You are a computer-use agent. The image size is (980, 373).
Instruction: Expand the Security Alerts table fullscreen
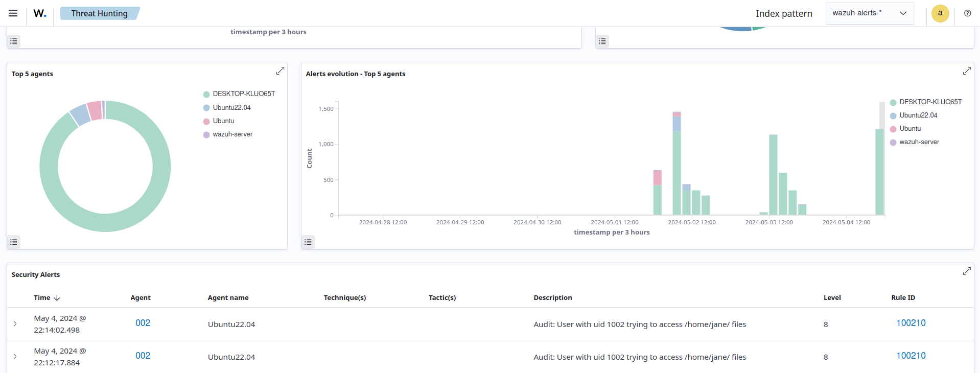tap(967, 271)
